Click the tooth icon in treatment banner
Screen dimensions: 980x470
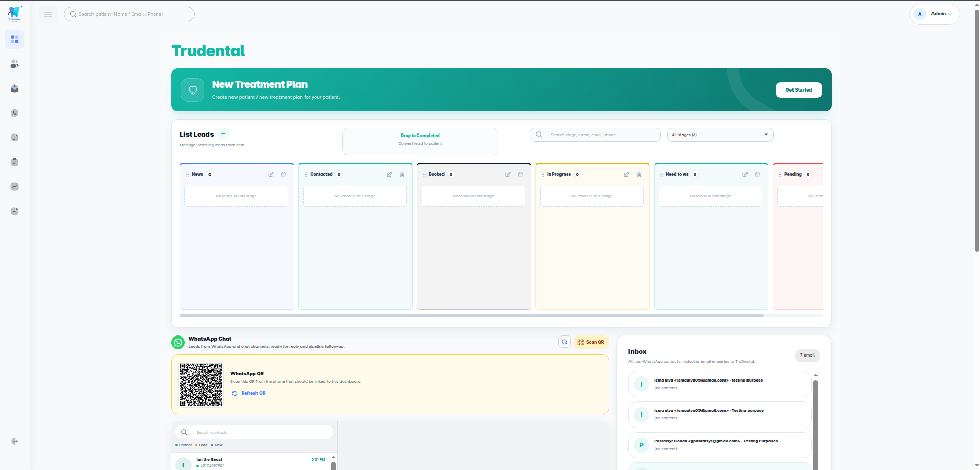click(193, 90)
